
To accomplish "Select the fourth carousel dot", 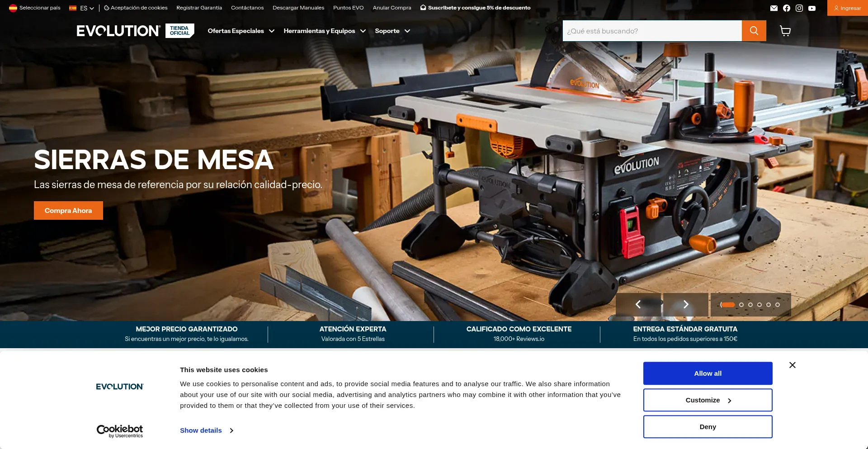I will coord(759,305).
